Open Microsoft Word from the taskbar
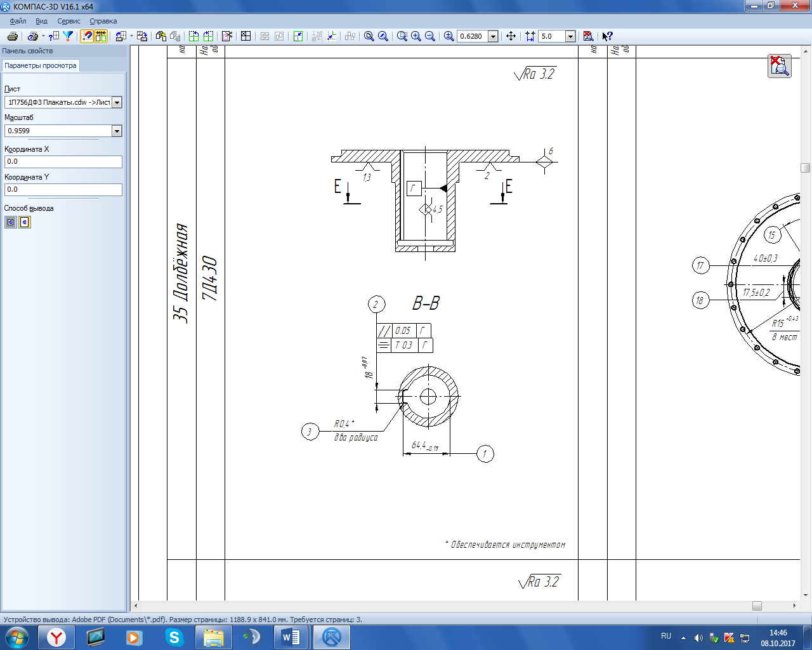 291,637
